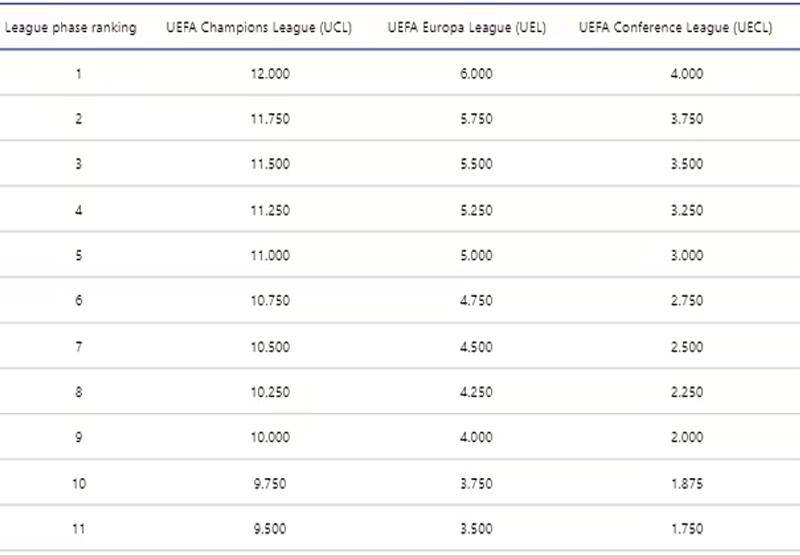Image resolution: width=800 pixels, height=555 pixels.
Task: Select the 2.750 Conference League cell
Action: [687, 301]
